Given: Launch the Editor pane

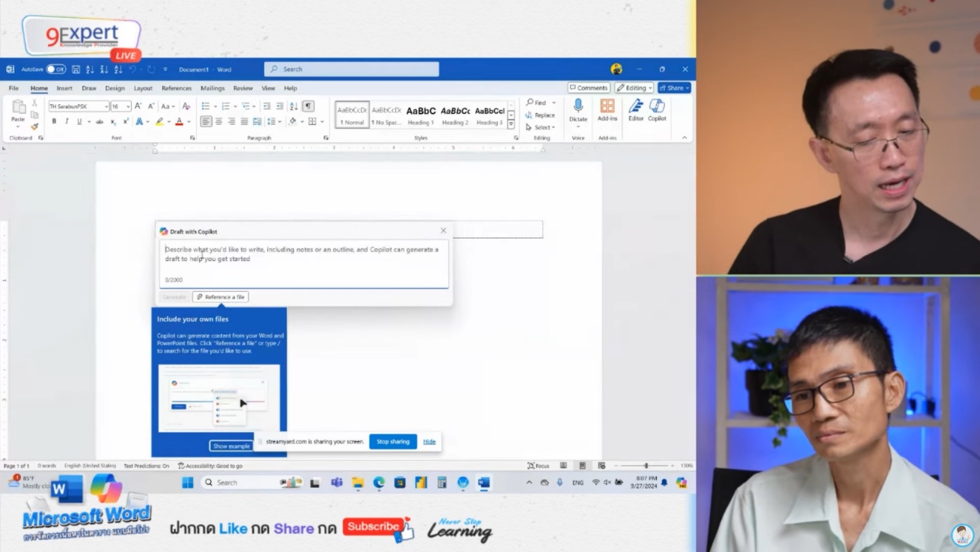Looking at the screenshot, I should tap(635, 111).
